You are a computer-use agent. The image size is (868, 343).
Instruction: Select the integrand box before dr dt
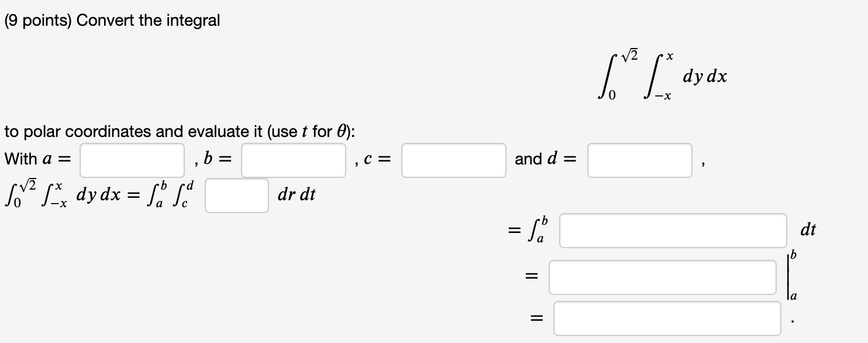(236, 195)
